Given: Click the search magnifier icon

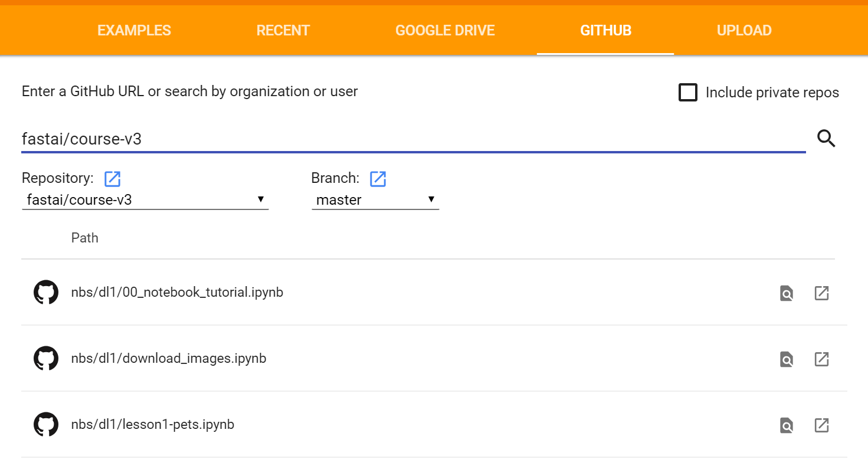Looking at the screenshot, I should click(826, 139).
